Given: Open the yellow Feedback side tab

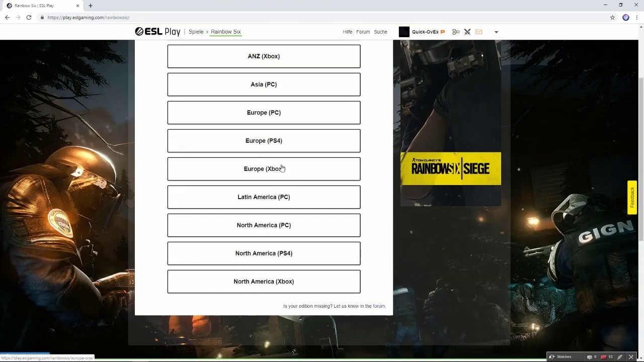Looking at the screenshot, I should click(632, 198).
